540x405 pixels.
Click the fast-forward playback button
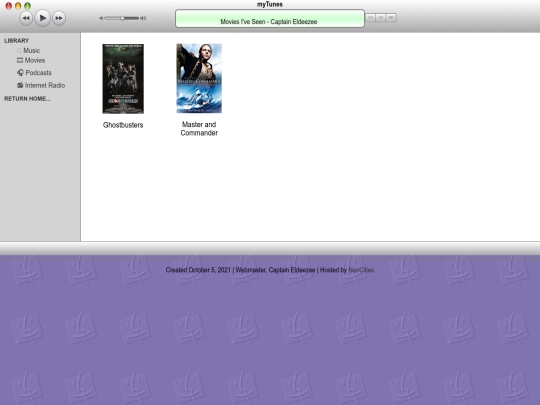[59, 18]
